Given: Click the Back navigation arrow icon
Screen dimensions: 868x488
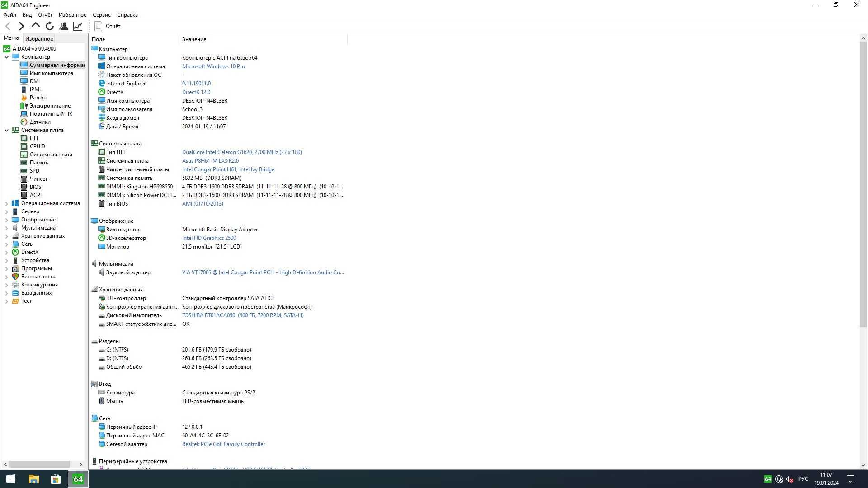Looking at the screenshot, I should [x=8, y=26].
